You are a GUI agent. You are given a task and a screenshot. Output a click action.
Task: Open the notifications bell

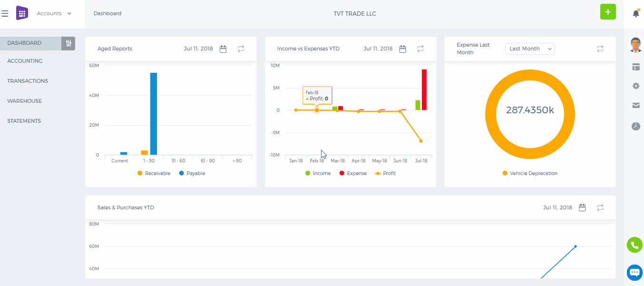[636, 13]
